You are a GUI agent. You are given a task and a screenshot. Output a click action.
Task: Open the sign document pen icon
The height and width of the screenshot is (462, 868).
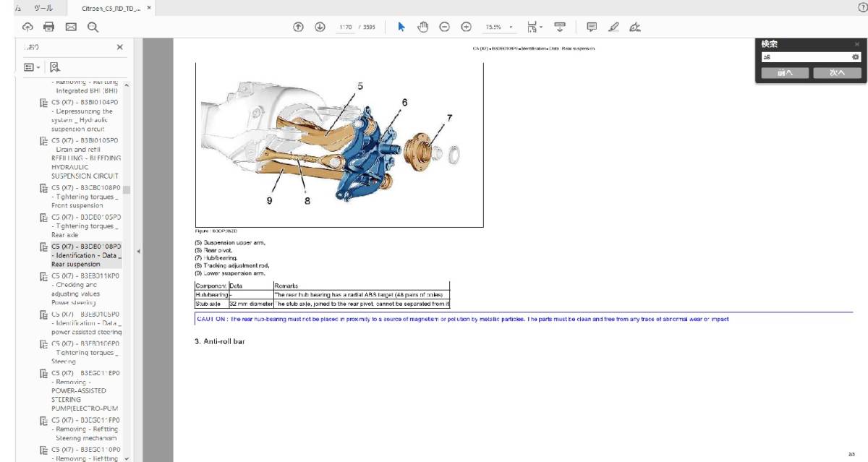635,27
